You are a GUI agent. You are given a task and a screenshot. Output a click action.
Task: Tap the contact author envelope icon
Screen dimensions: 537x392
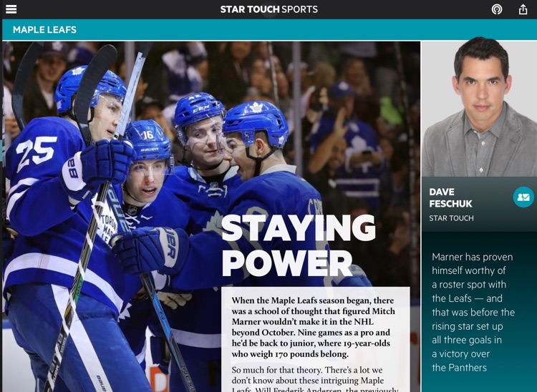tap(523, 197)
